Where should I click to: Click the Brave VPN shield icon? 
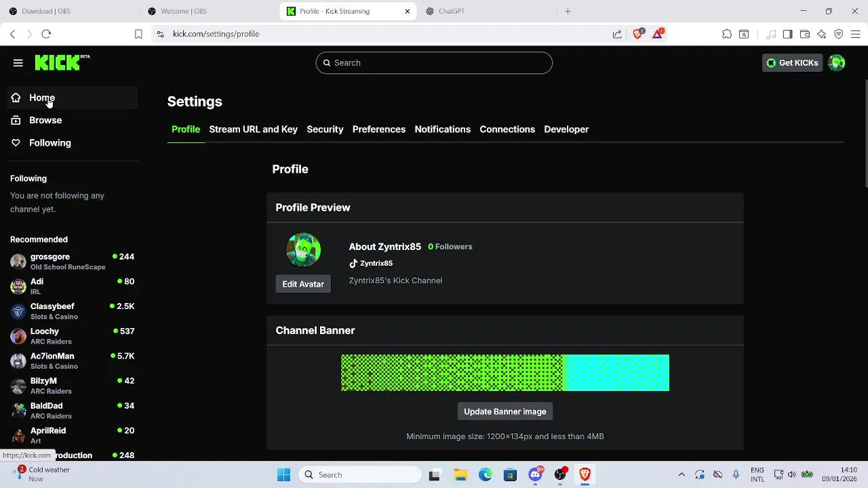tap(839, 34)
